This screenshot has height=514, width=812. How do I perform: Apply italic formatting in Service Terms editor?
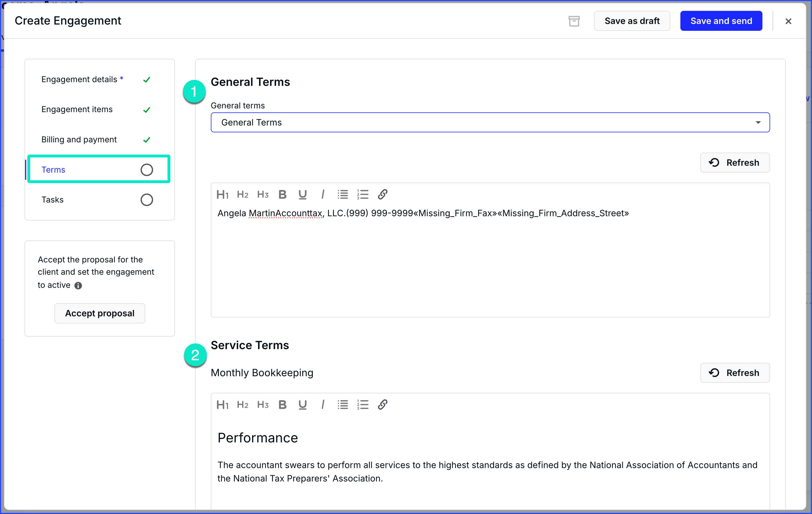(x=323, y=404)
